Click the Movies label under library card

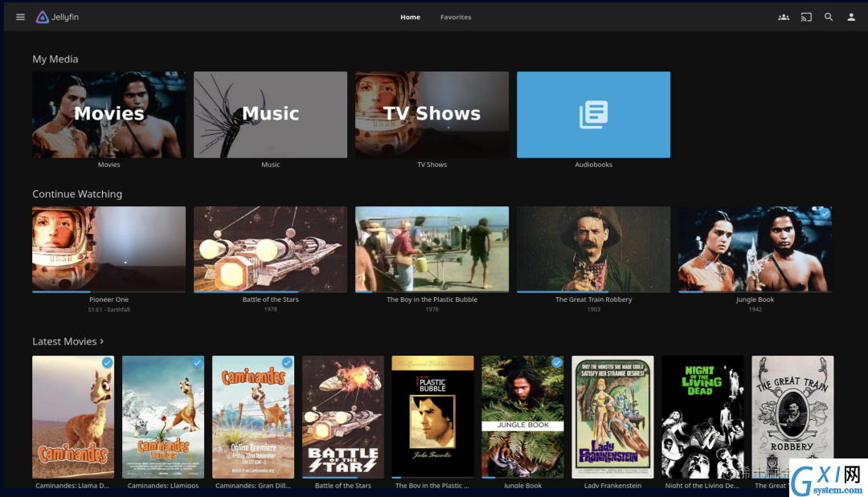109,165
